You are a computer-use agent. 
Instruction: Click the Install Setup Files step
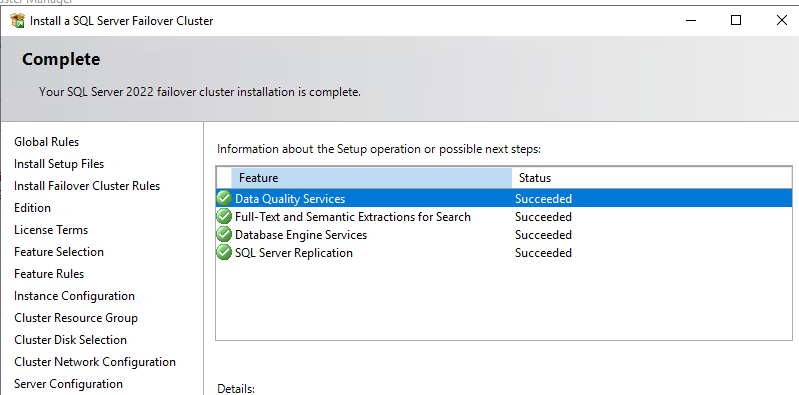tap(59, 164)
